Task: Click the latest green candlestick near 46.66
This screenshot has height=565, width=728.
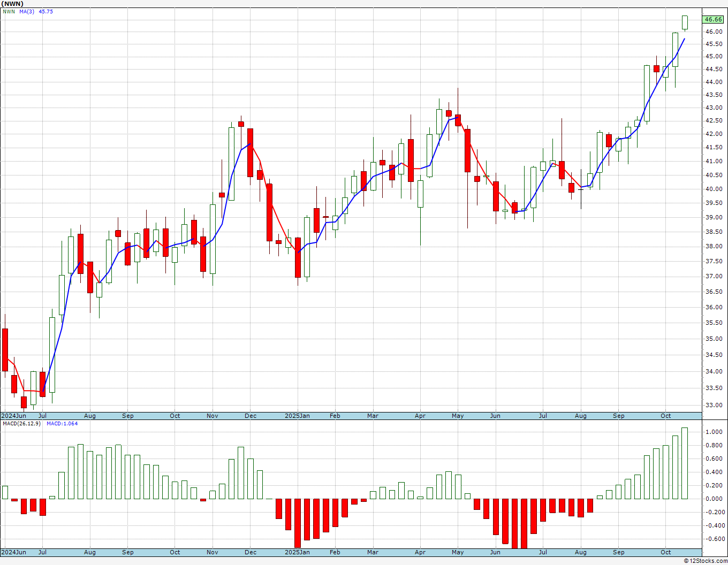Action: 685,22
